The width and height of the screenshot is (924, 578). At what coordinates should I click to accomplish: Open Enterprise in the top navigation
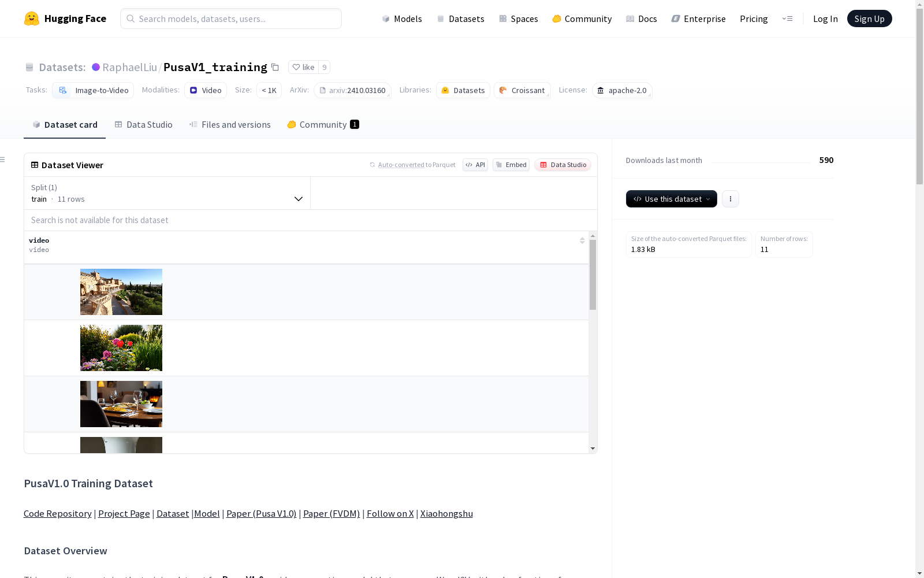698,18
